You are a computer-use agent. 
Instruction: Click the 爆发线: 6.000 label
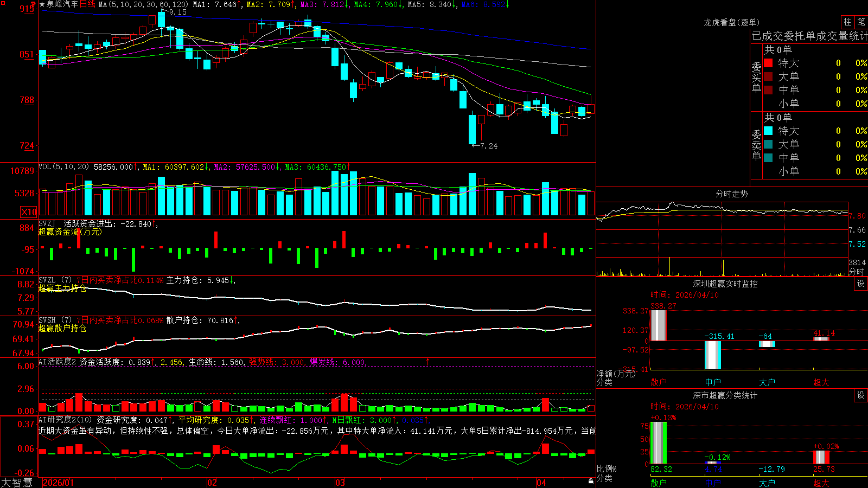pyautogui.click(x=337, y=362)
